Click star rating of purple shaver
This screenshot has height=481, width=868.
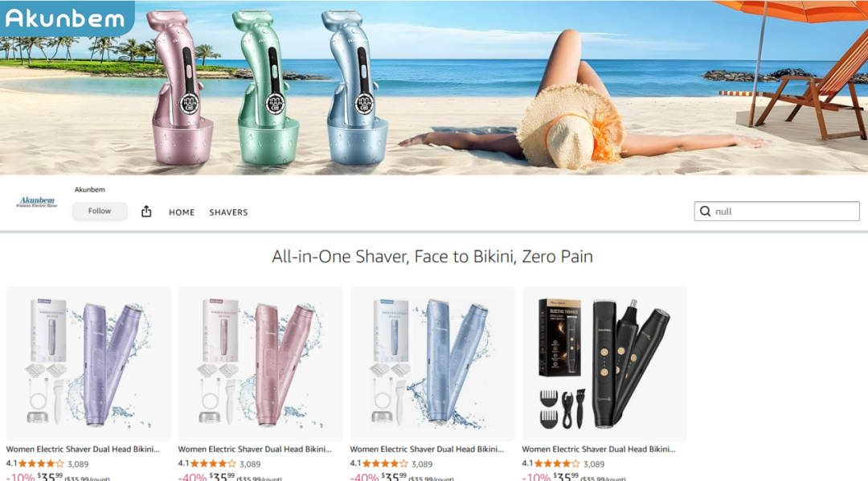(x=42, y=464)
